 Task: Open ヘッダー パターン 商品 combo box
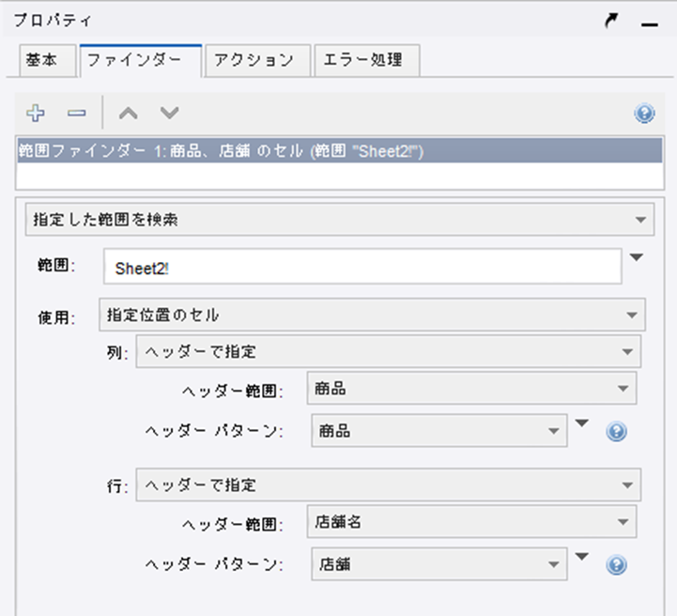coord(439,431)
